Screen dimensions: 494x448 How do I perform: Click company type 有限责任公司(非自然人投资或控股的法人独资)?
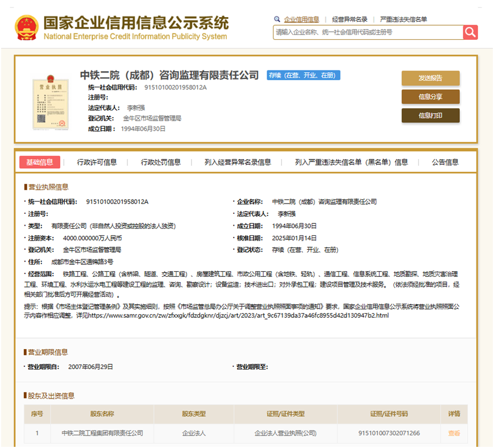(114, 226)
